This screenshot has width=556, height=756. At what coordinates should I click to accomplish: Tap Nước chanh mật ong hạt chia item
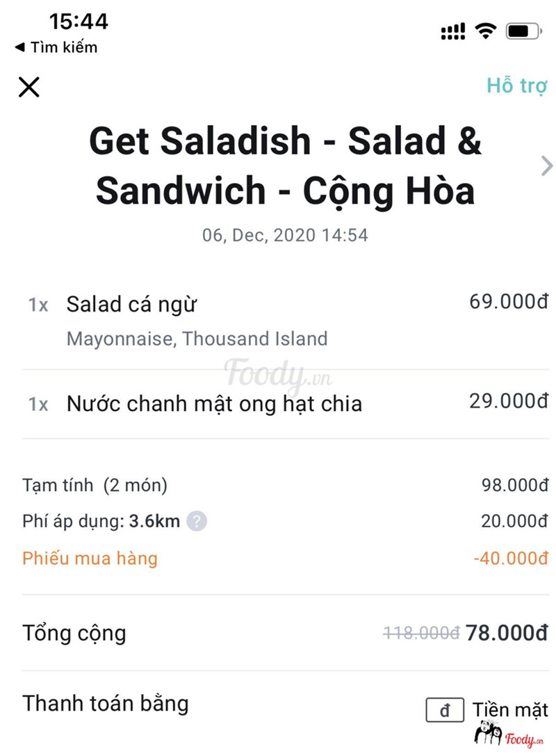(x=214, y=403)
